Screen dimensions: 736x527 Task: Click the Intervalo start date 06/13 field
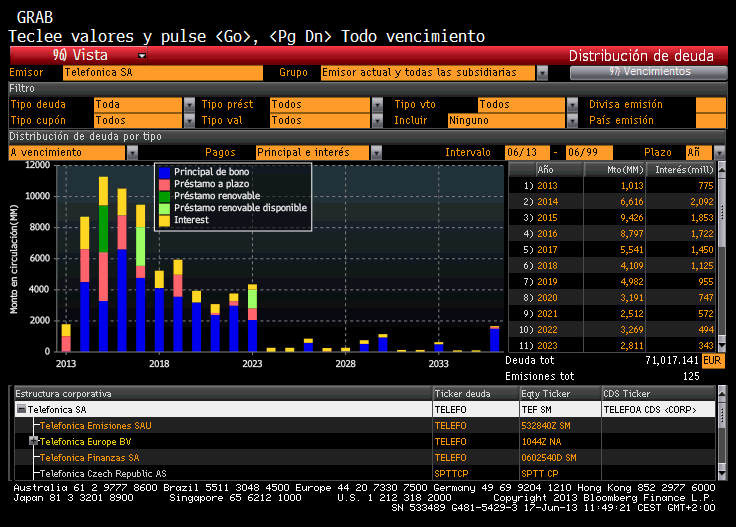[526, 152]
